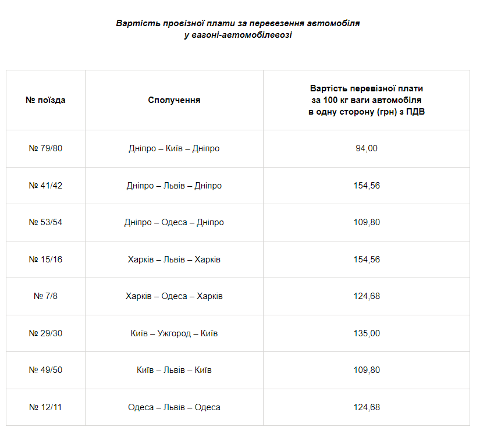
Task: Select train number № 41/42 cell
Action: point(45,186)
